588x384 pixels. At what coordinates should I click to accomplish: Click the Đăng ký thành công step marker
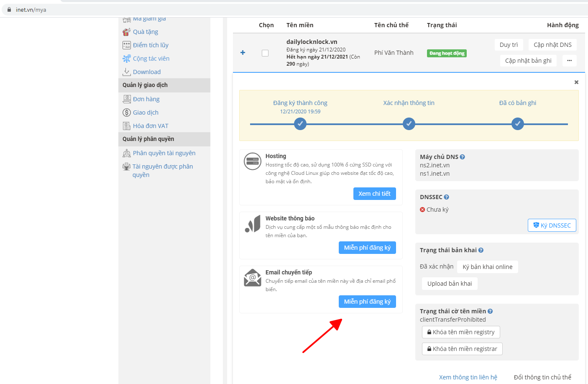click(x=300, y=124)
